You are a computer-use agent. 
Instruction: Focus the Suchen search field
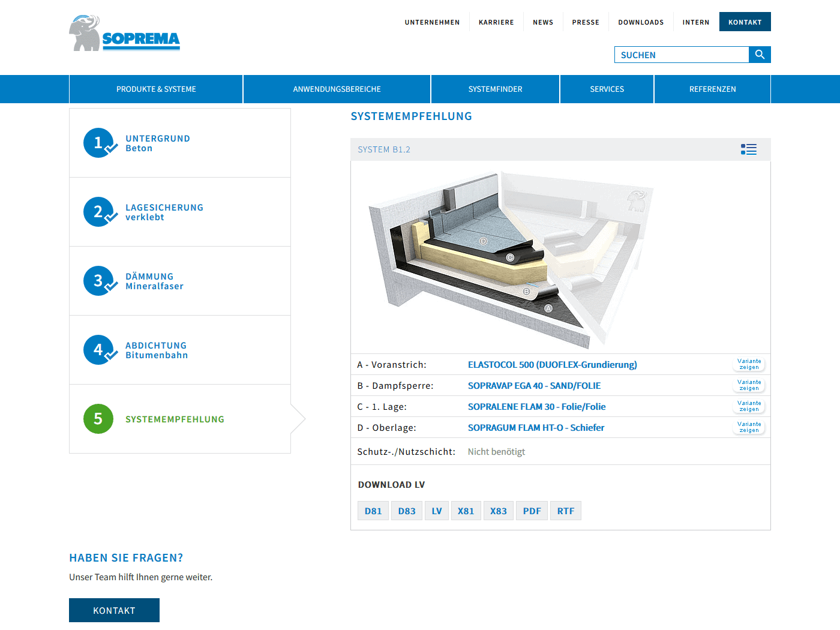click(x=682, y=55)
